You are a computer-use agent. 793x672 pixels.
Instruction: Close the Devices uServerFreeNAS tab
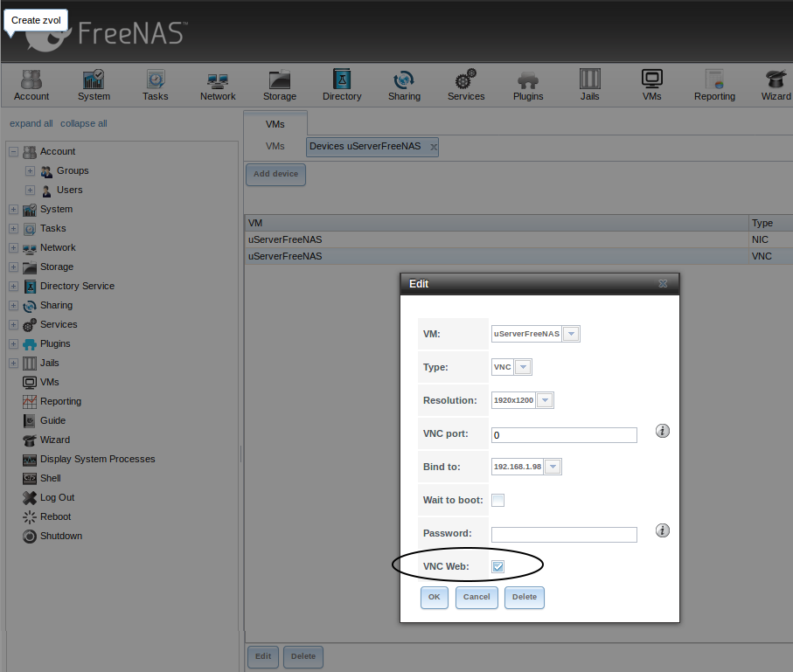click(x=434, y=147)
